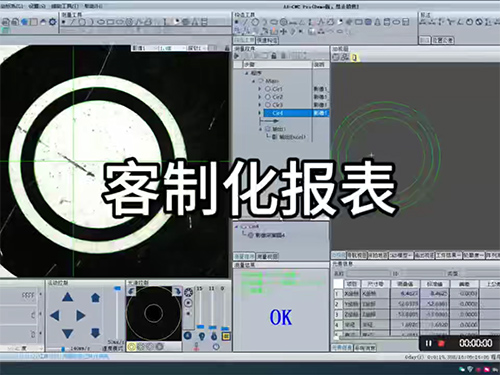
Task: Expand the Cir1 tree node
Action: coord(260,89)
